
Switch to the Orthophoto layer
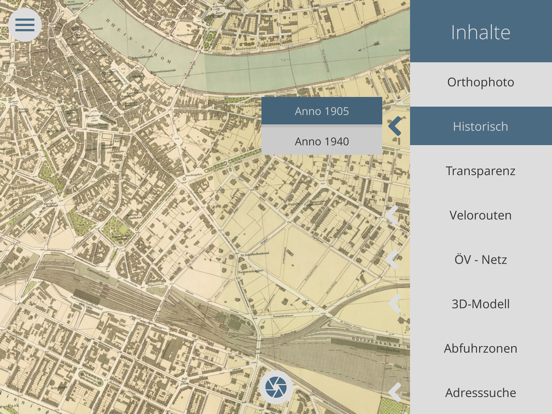[481, 82]
